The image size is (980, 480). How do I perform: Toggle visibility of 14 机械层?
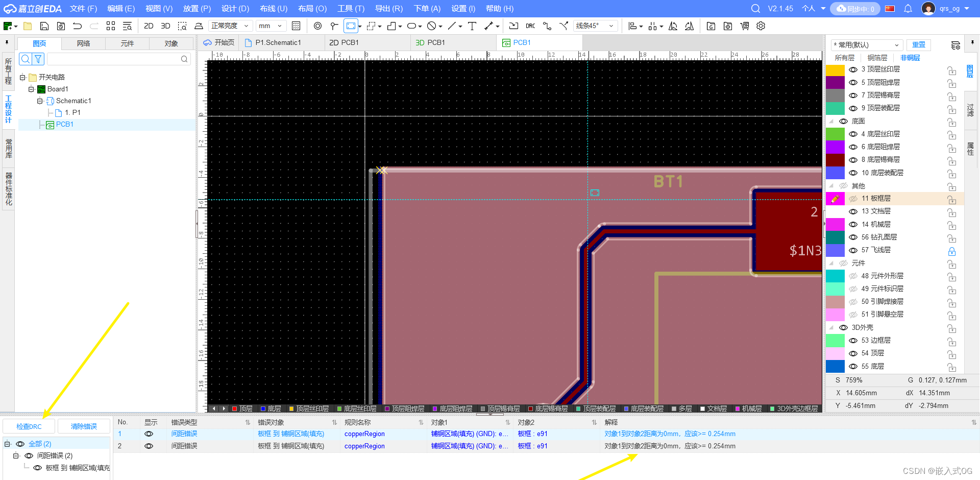853,224
